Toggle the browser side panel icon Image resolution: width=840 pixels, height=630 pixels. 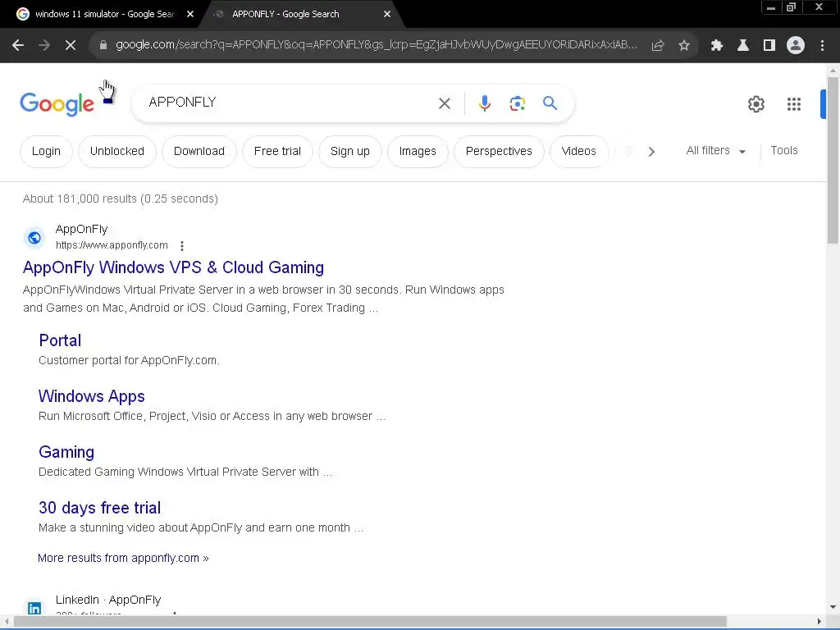point(769,46)
